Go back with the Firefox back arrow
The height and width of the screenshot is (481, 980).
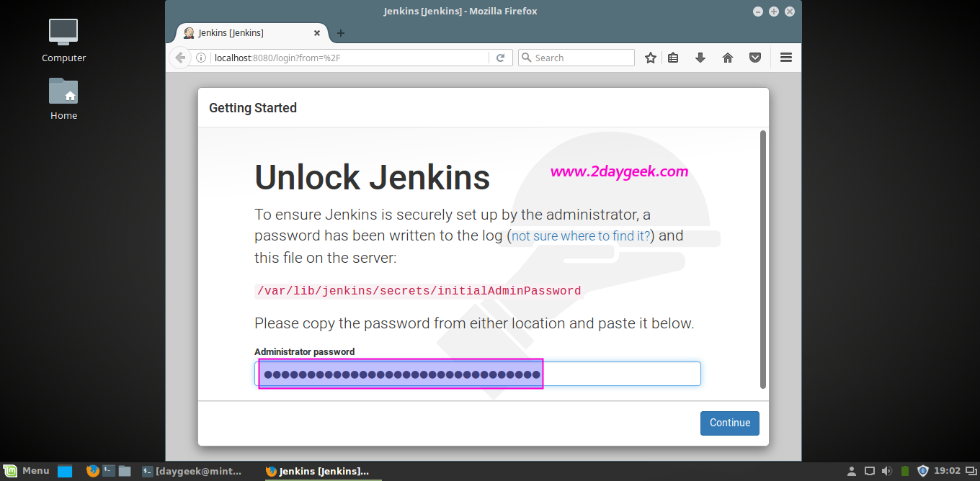pos(180,58)
